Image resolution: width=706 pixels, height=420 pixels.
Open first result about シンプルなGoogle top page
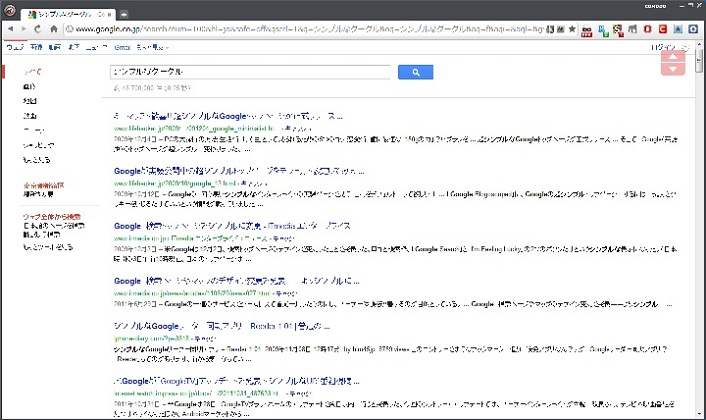point(228,116)
